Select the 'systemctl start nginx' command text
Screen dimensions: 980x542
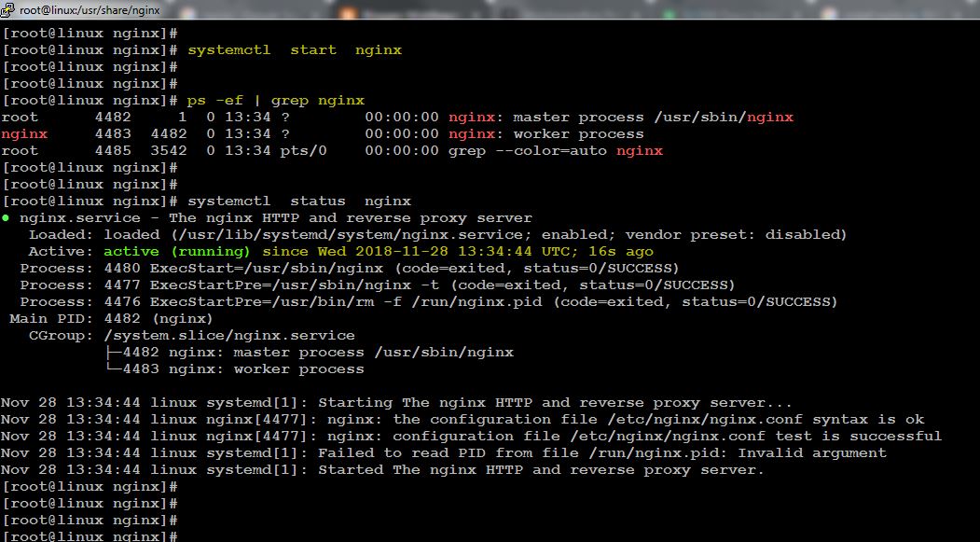pyautogui.click(x=295, y=50)
